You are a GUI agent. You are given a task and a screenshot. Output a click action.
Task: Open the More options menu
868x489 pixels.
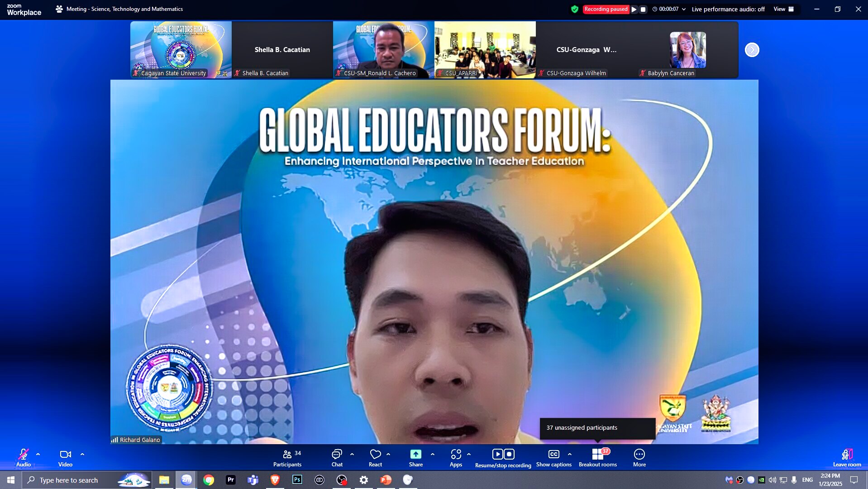(639, 457)
